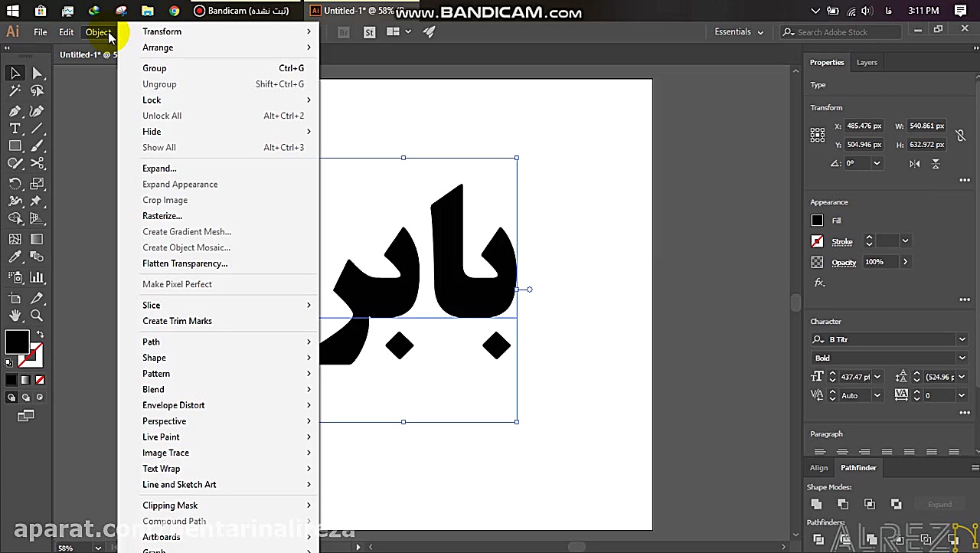Open Chrome from the Windows taskbar
The image size is (980, 553).
(175, 11)
